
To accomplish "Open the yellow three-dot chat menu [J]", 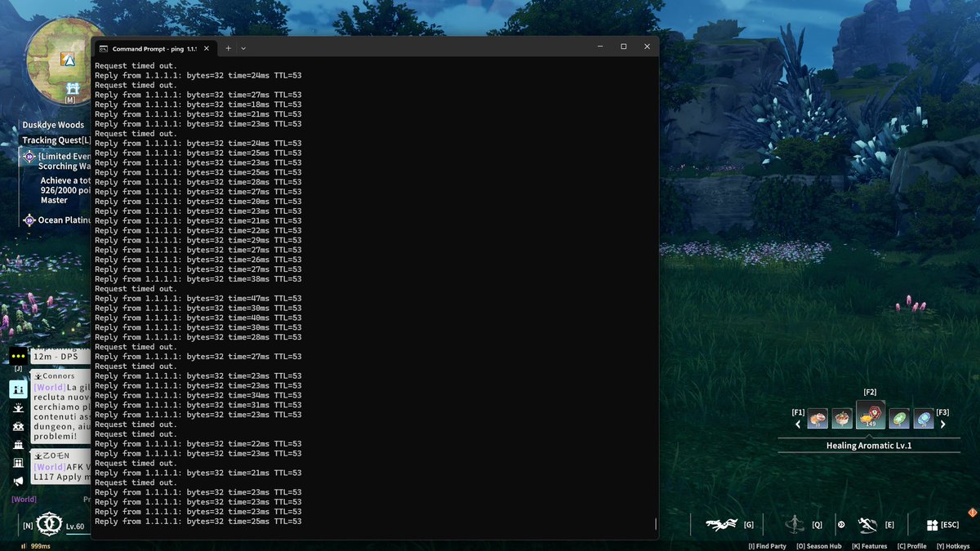I will [x=18, y=357].
